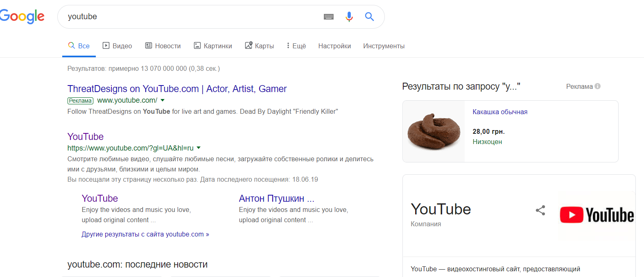Open the on-screen keyboard icon
Viewport: 644px width, 277px height.
[329, 17]
